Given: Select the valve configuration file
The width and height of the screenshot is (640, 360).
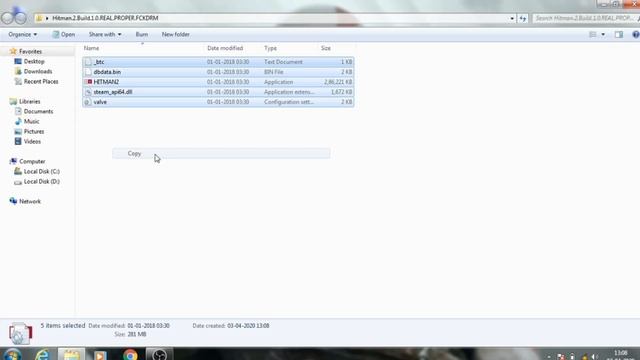Looking at the screenshot, I should point(218,102).
